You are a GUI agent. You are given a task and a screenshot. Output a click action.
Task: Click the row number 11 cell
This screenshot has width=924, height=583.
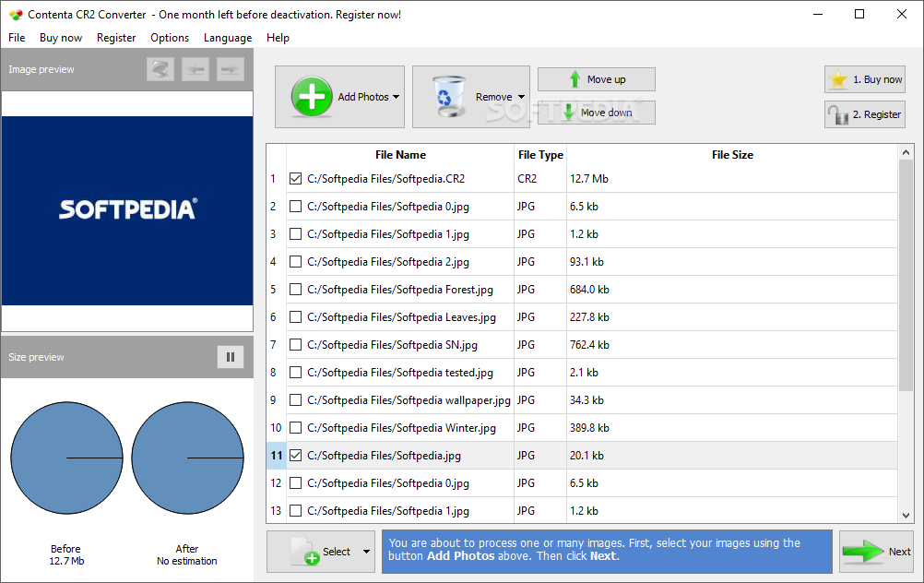pyautogui.click(x=277, y=456)
